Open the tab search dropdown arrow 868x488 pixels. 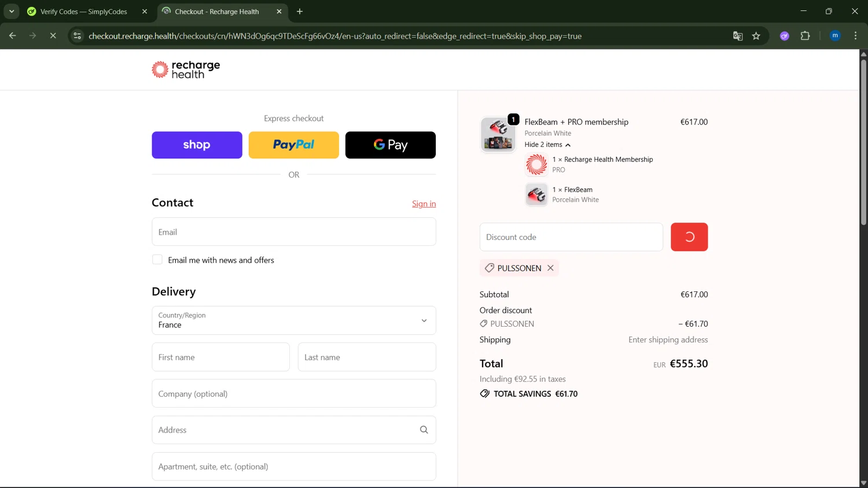12,12
